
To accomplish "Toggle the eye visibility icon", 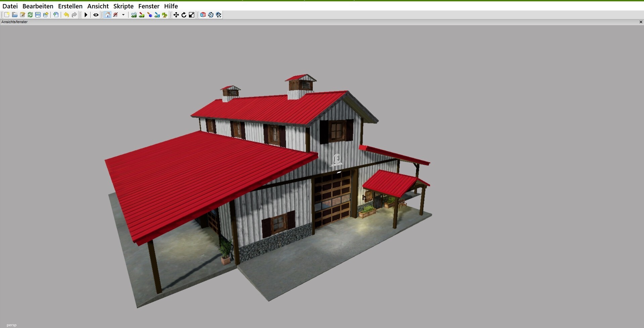I will click(x=96, y=15).
